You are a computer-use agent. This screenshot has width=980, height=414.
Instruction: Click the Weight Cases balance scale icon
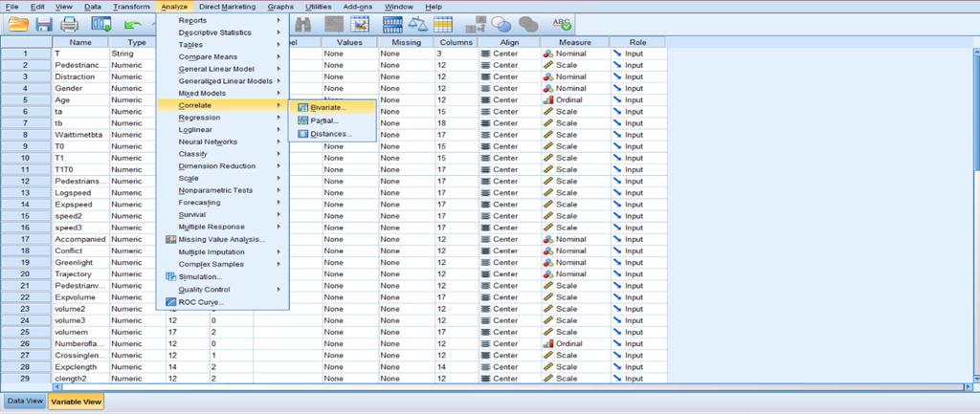[417, 24]
